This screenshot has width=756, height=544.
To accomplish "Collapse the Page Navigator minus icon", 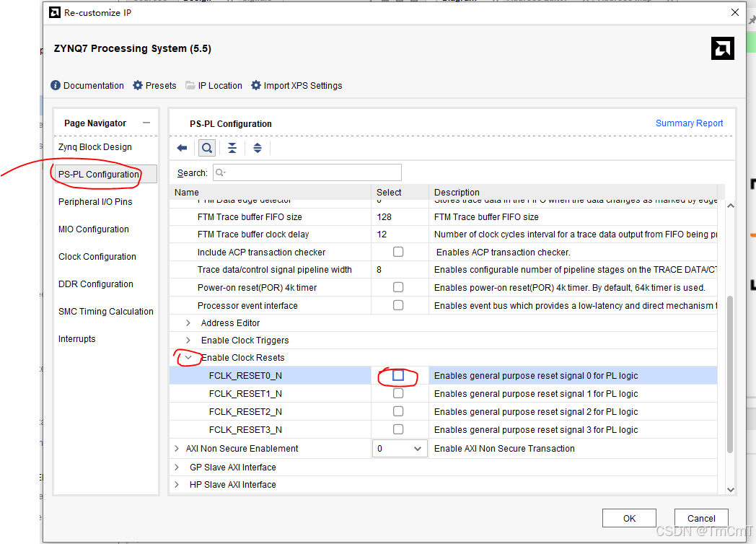I will pos(146,123).
